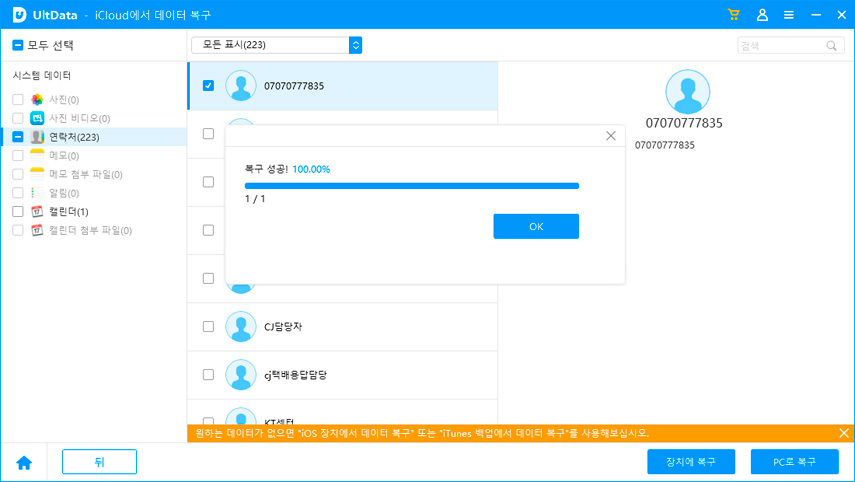Click the PC로 복구 button

pos(794,462)
